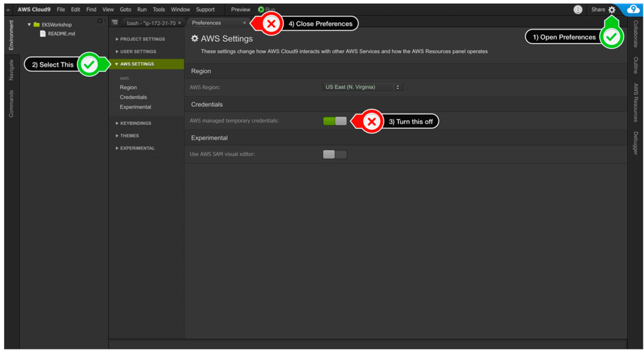Open the View menu
The width and height of the screenshot is (644, 350).
pyautogui.click(x=108, y=9)
